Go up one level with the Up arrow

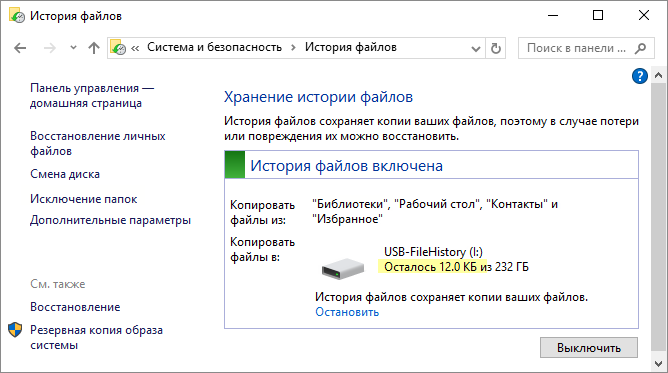(94, 48)
